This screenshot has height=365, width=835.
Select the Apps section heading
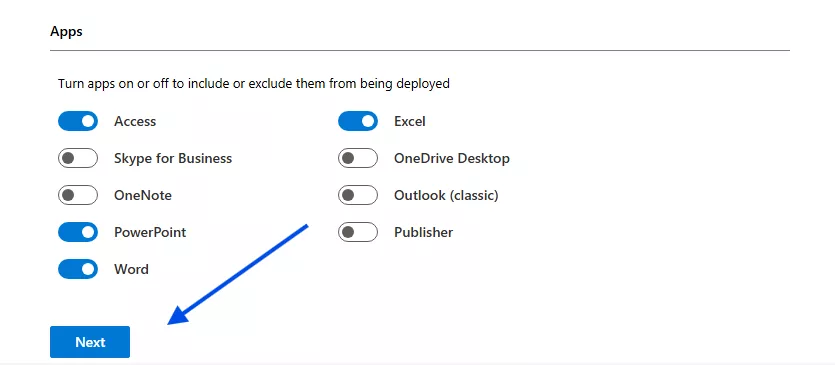pos(66,31)
